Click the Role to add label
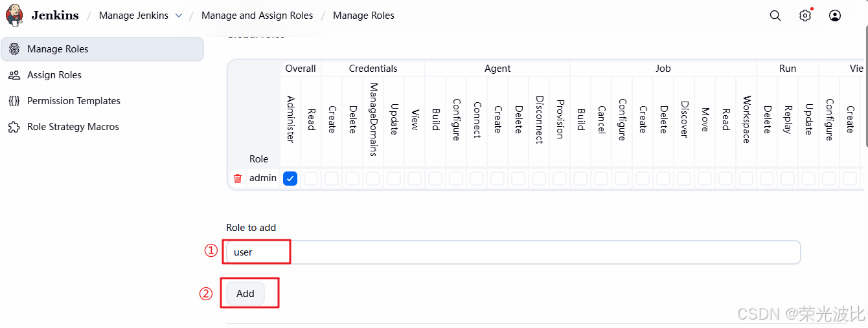 251,228
